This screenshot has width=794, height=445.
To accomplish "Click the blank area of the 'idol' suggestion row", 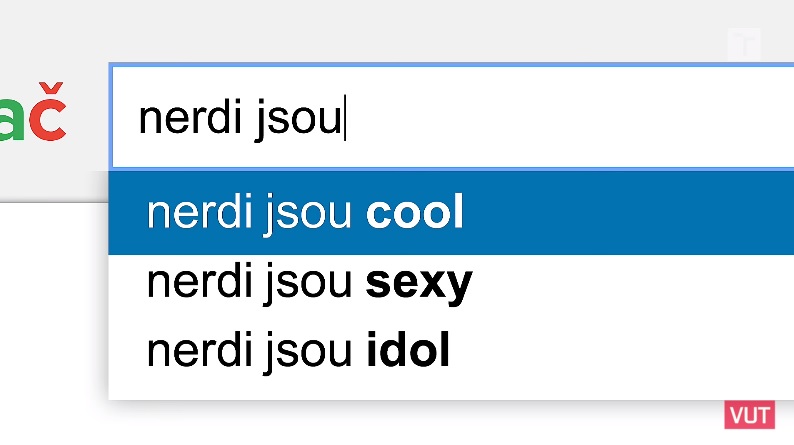I will click(x=623, y=352).
